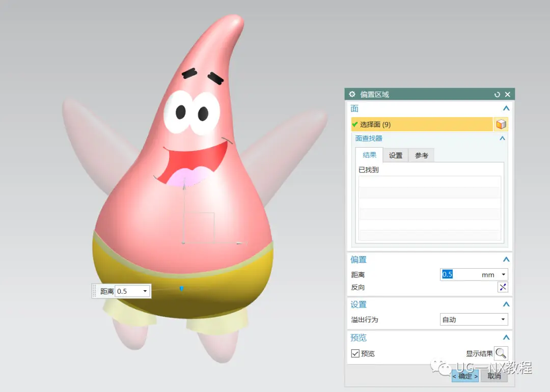Close the 偏置区域 dialog
Viewport: 550px width, 392px height.
click(x=508, y=94)
